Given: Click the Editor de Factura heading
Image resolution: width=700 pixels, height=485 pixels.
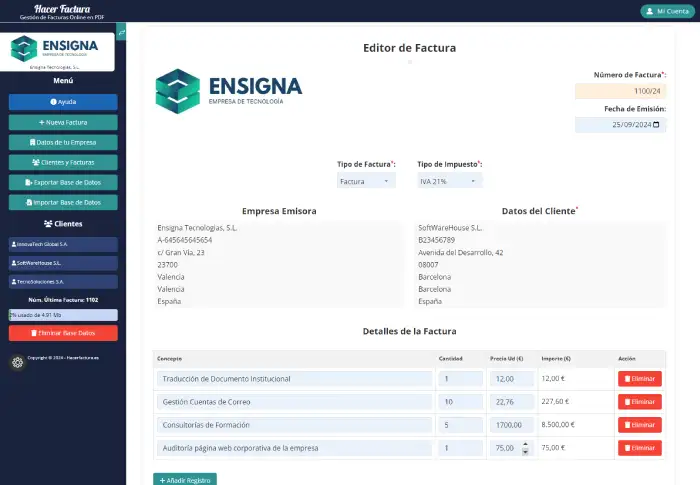Looking at the screenshot, I should pyautogui.click(x=409, y=48).
